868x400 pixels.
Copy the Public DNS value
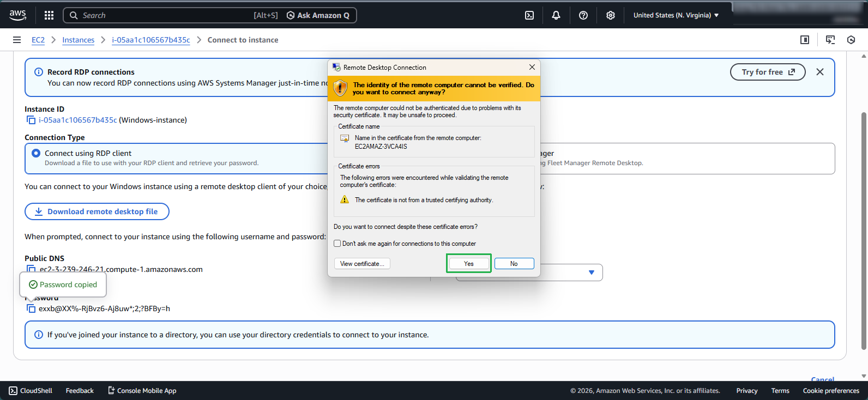[x=31, y=269]
